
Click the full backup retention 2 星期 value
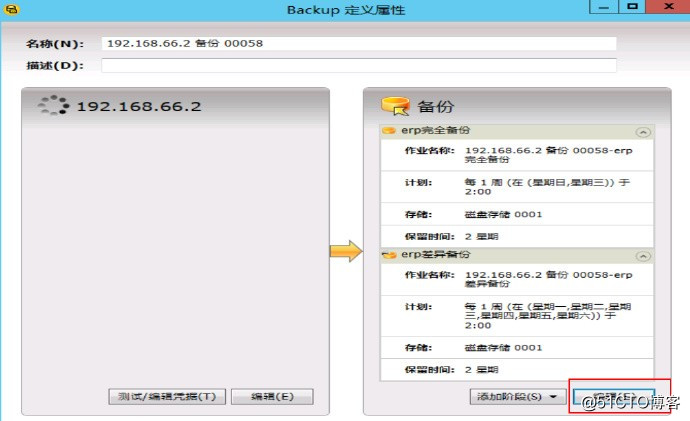[481, 237]
